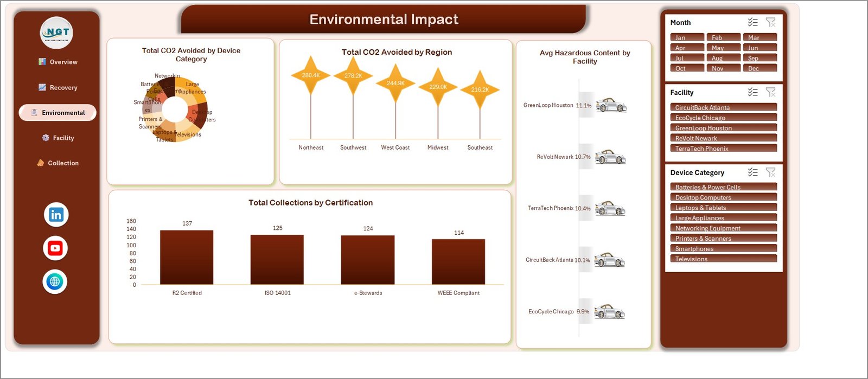Select Large Appliances device category
The height and width of the screenshot is (379, 868).
[x=724, y=218]
